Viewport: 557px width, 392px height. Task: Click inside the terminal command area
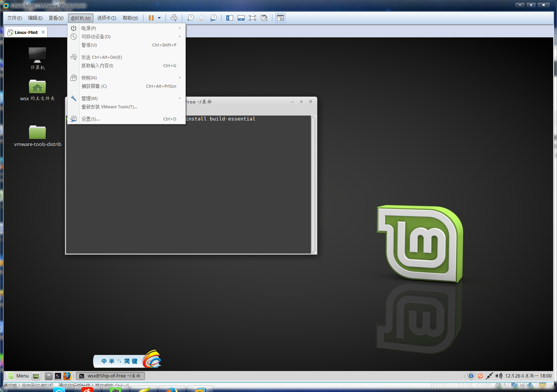pos(189,185)
